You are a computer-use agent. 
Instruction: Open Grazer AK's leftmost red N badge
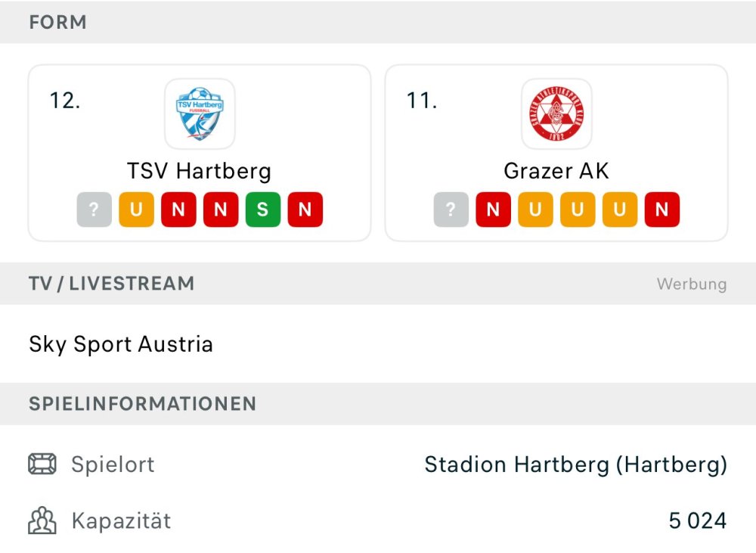(x=493, y=210)
